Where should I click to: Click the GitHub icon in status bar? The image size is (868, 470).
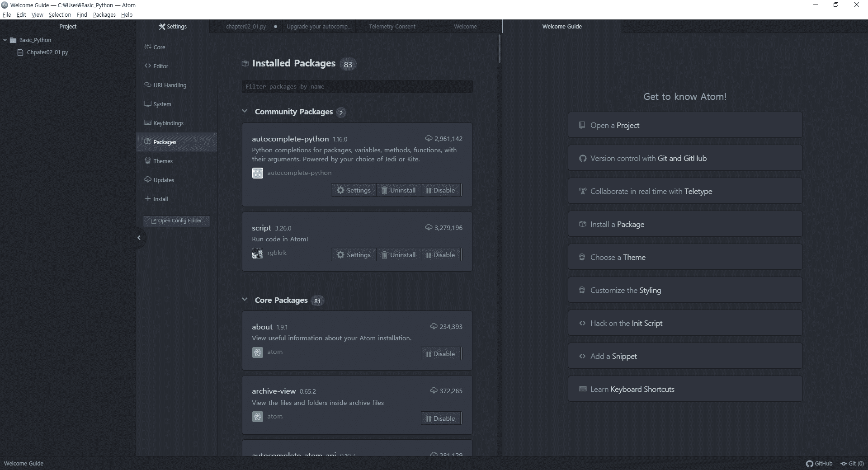pyautogui.click(x=810, y=464)
